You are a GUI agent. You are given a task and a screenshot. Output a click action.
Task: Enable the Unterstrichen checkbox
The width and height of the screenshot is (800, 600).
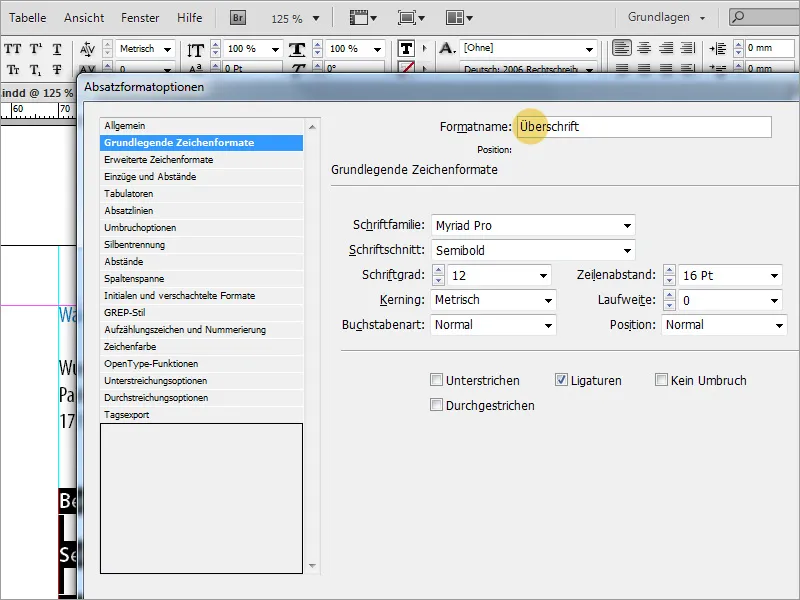click(437, 380)
